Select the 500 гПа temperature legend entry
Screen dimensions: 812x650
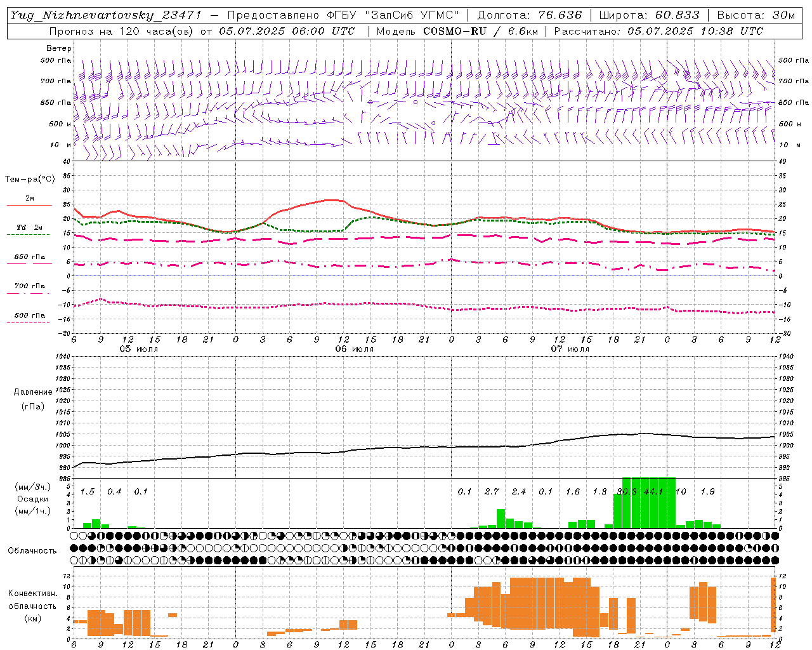tap(29, 315)
